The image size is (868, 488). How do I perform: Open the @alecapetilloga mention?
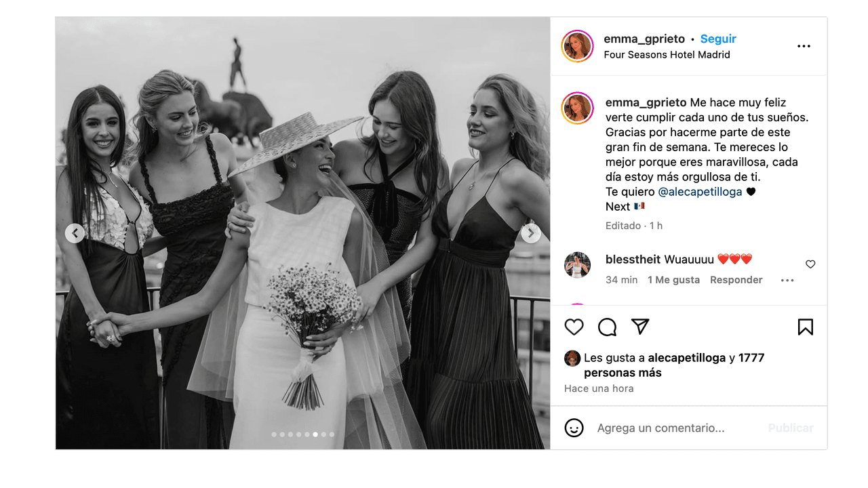pyautogui.click(x=700, y=191)
